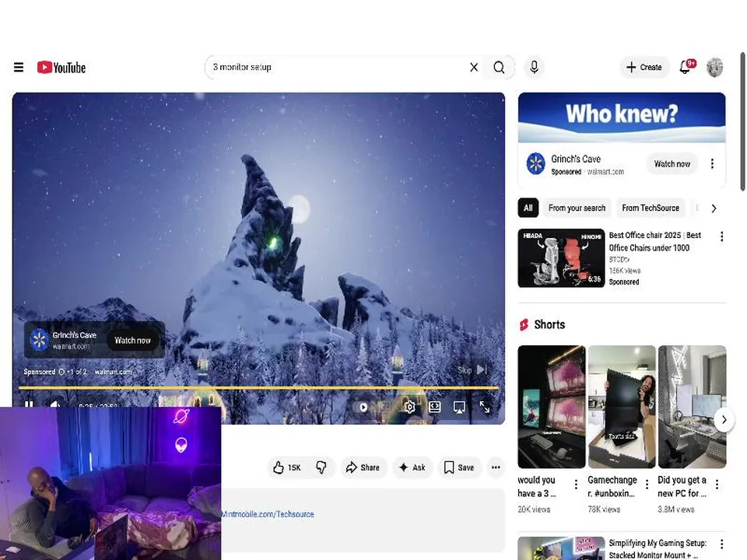Click the Walmart logo in sidebar ad
This screenshot has width=747, height=560.
click(x=535, y=164)
